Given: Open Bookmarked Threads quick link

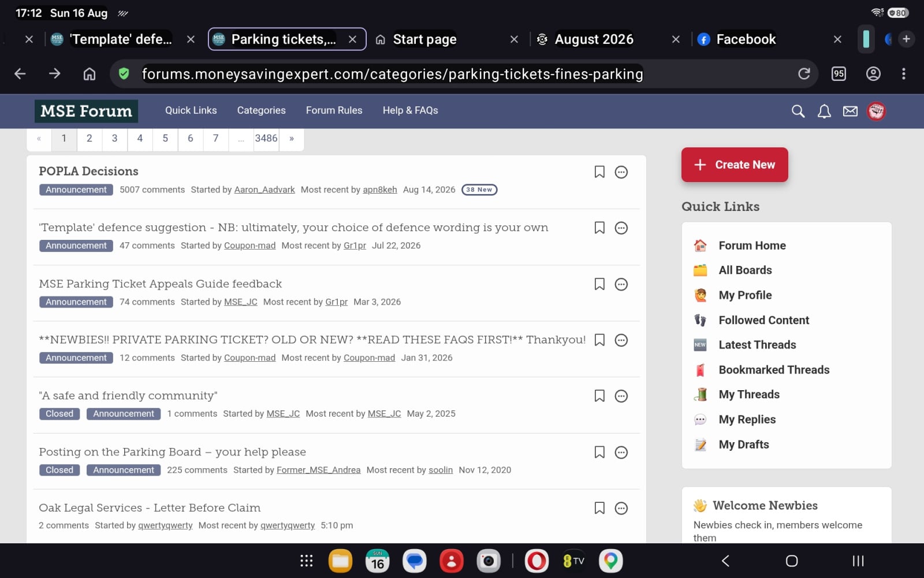Looking at the screenshot, I should pyautogui.click(x=774, y=370).
